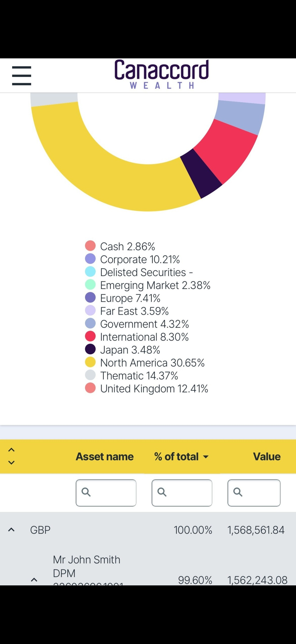Click the International 8.30% legend label

(x=144, y=337)
